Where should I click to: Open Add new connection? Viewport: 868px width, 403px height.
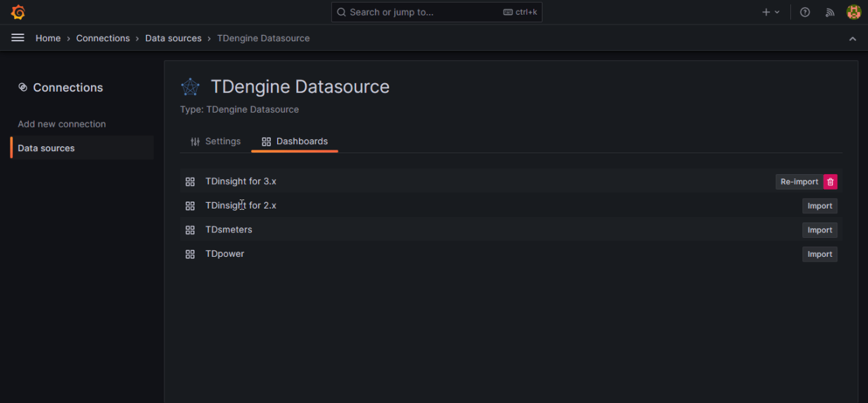tap(61, 124)
